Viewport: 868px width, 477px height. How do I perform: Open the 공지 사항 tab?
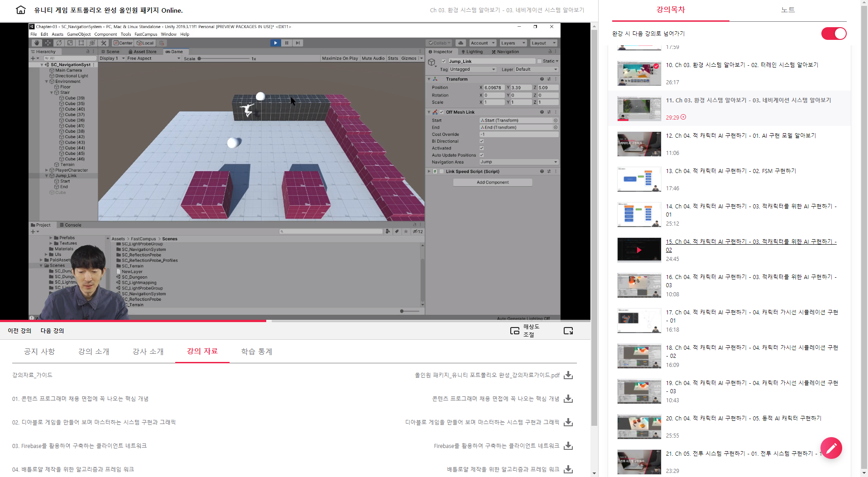39,352
